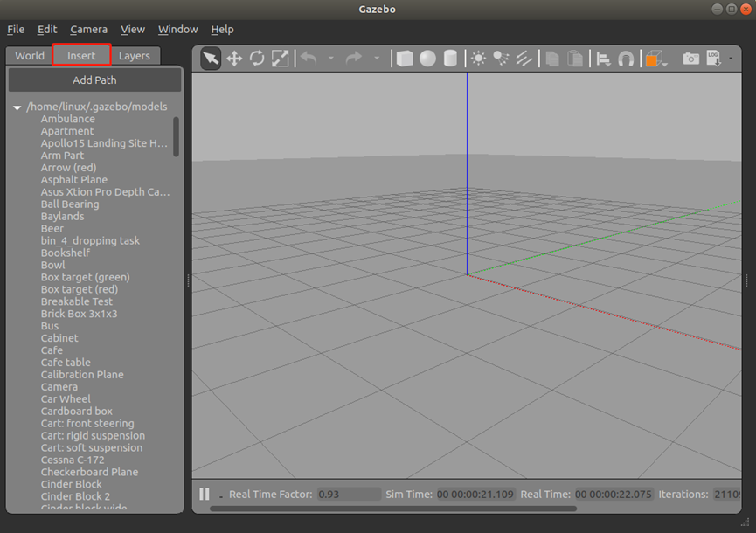Select the Ambulance model
756x533 pixels.
(x=68, y=119)
